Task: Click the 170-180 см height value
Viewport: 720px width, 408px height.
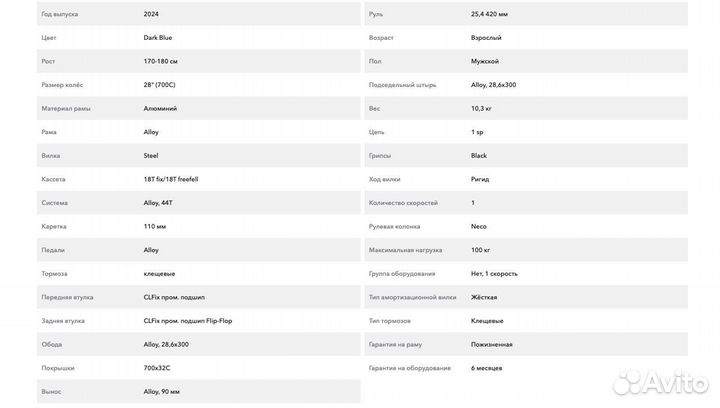Action: [x=161, y=61]
